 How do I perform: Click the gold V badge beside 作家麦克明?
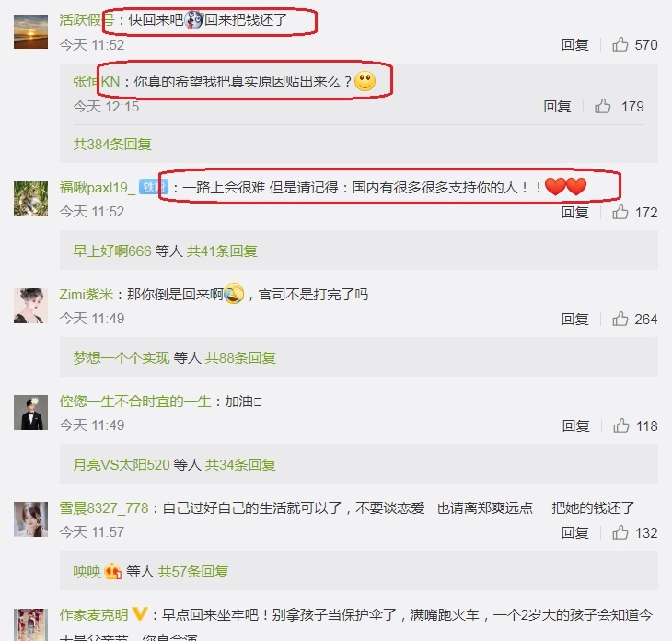point(140,614)
